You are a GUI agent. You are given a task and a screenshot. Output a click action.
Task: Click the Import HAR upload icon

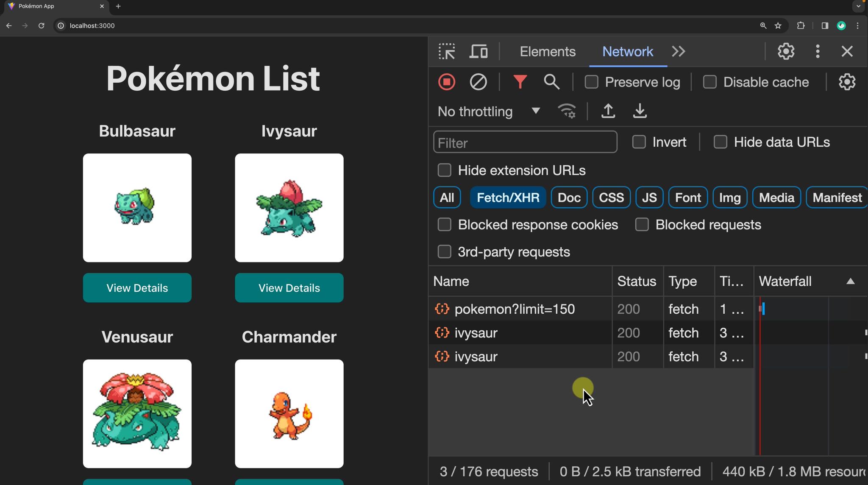click(608, 111)
